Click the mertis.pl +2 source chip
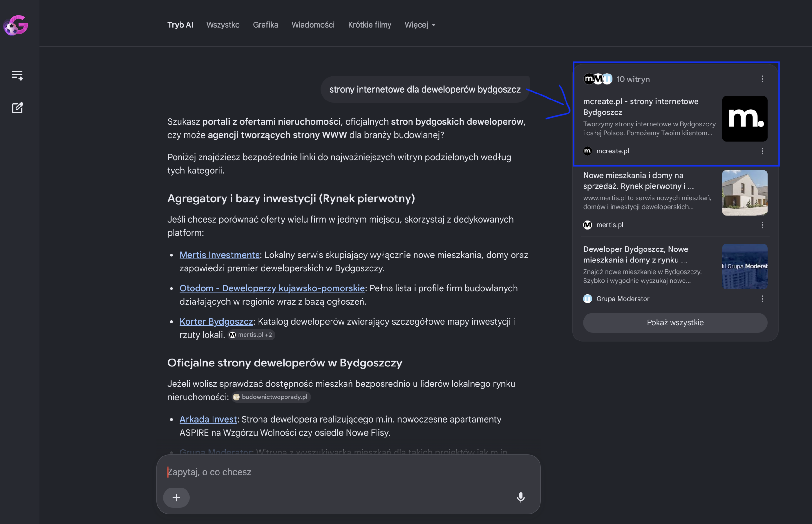The height and width of the screenshot is (524, 812). pos(251,335)
